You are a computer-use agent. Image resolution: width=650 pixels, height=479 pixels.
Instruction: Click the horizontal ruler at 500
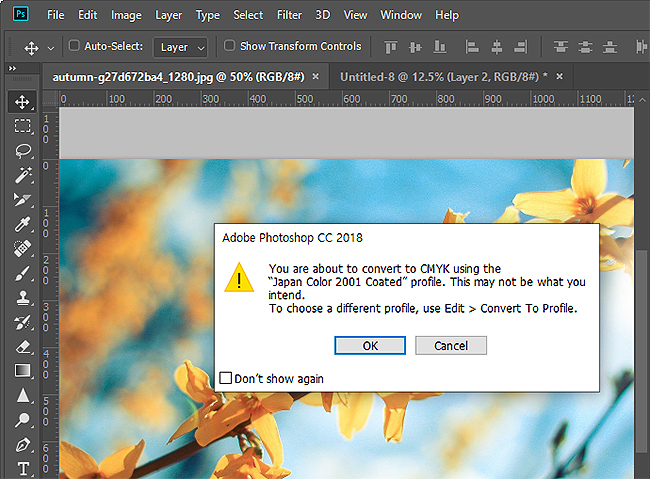point(304,99)
